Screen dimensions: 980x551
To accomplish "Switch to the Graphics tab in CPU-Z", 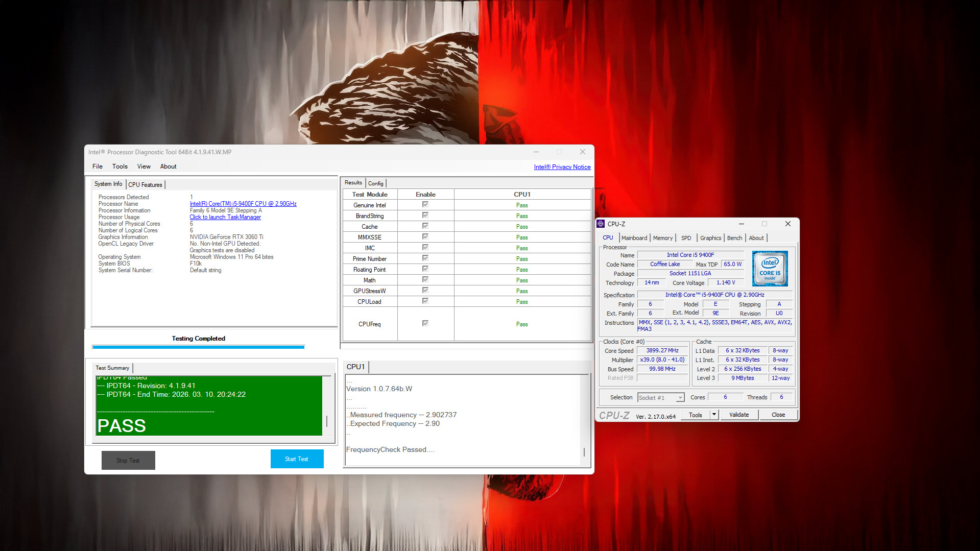I will (x=711, y=238).
